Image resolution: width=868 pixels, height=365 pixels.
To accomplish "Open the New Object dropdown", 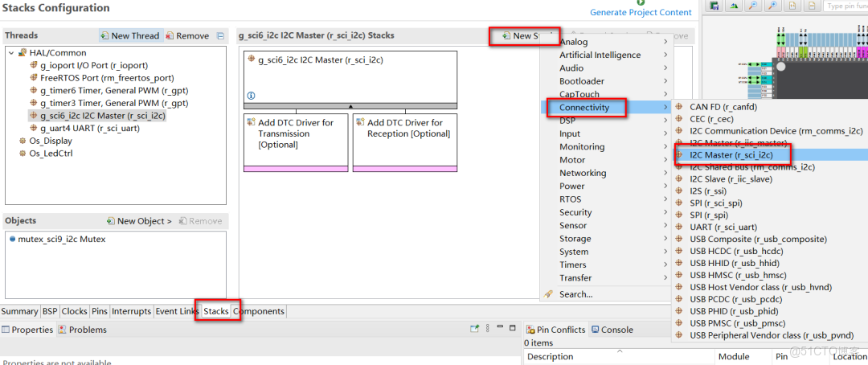I will [x=139, y=221].
